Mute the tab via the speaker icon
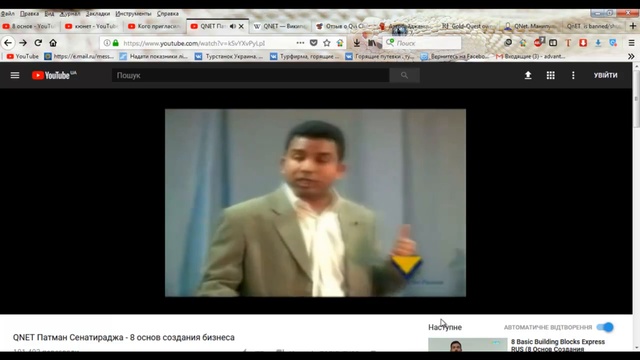Image resolution: width=640 pixels, height=360 pixels. coord(233,26)
